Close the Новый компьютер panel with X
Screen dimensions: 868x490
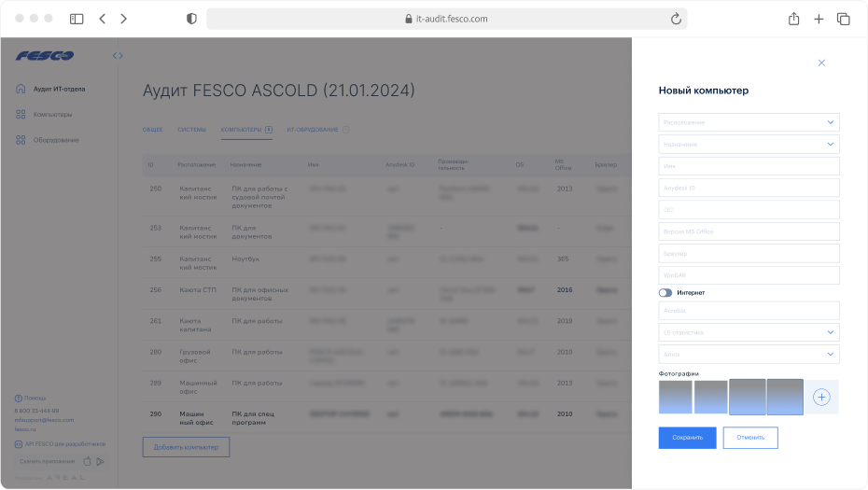pyautogui.click(x=821, y=63)
